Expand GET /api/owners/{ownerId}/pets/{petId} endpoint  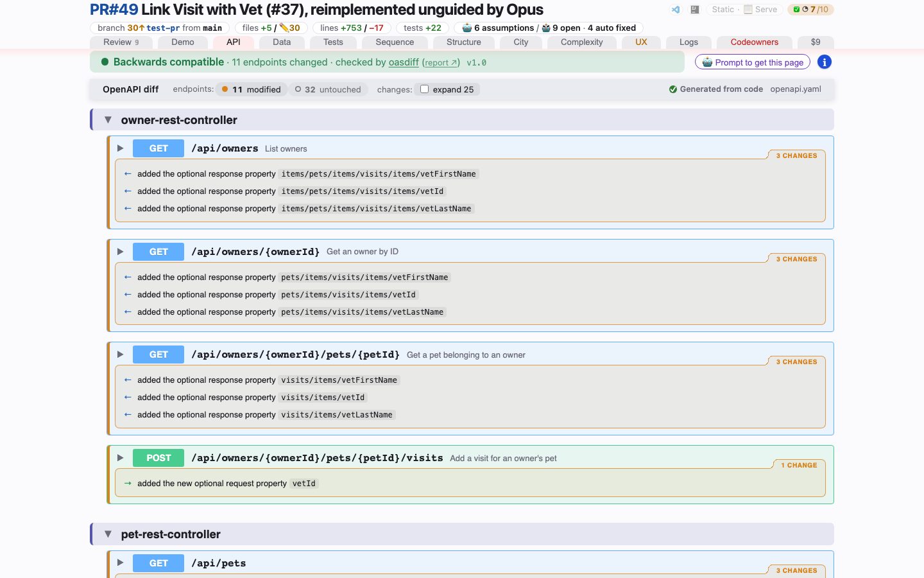tap(120, 355)
